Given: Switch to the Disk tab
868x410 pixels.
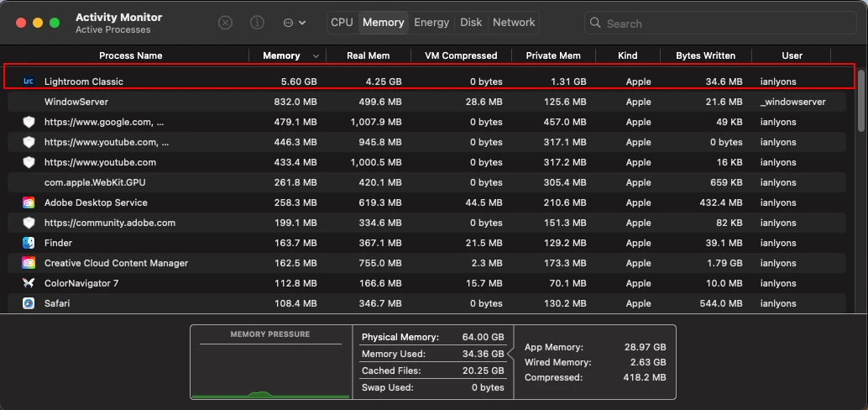Looking at the screenshot, I should coord(471,23).
